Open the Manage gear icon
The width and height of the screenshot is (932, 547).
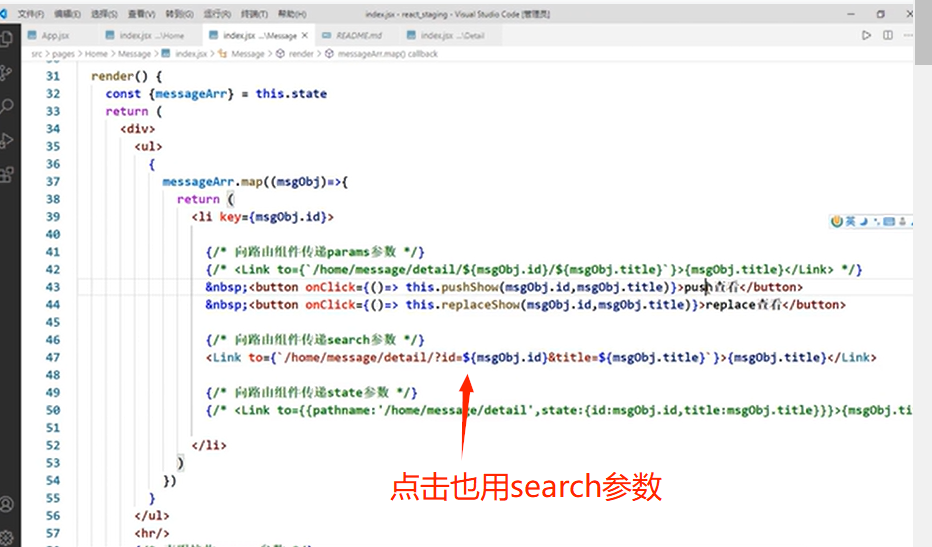click(x=7, y=537)
